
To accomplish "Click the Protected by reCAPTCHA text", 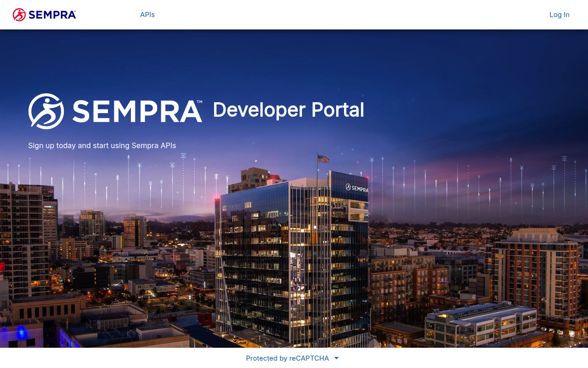I will tap(288, 358).
